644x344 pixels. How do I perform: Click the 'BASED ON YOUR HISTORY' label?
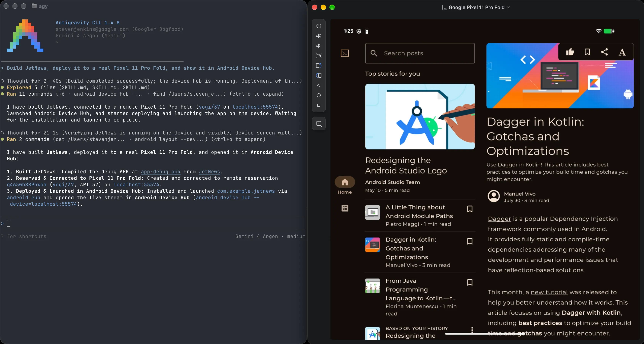coord(416,329)
